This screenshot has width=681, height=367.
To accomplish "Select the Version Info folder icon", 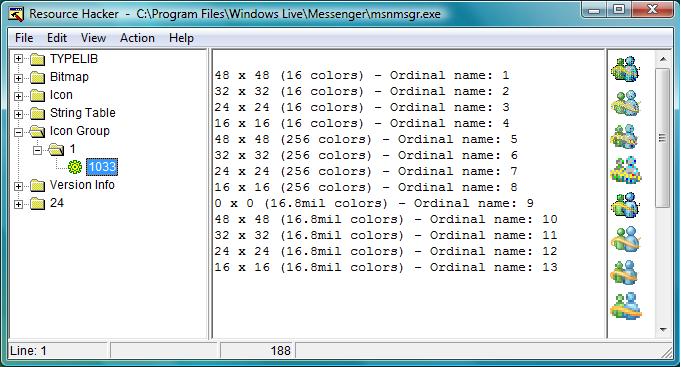I will [x=37, y=186].
